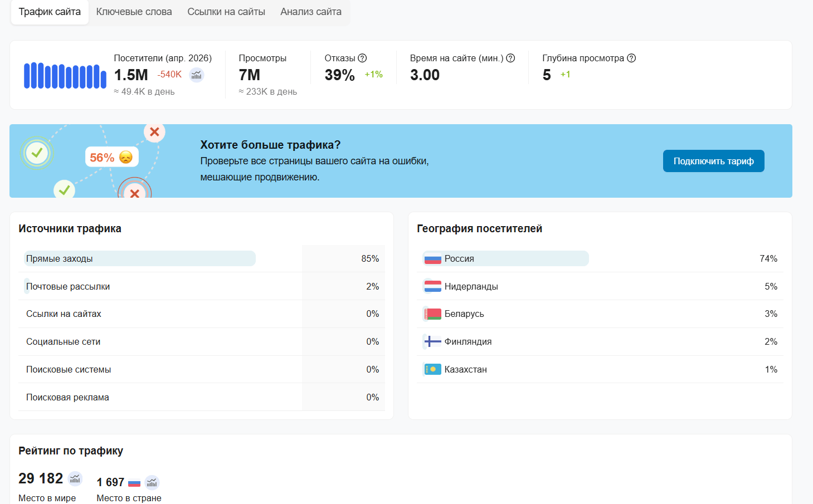Screen dimensions: 813x504
Task: Click the Беларусь flag icon
Action: pos(433,314)
